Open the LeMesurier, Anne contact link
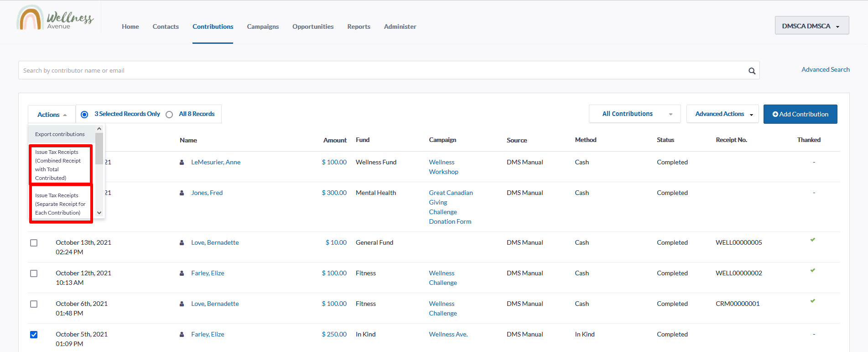The image size is (868, 352). click(216, 162)
